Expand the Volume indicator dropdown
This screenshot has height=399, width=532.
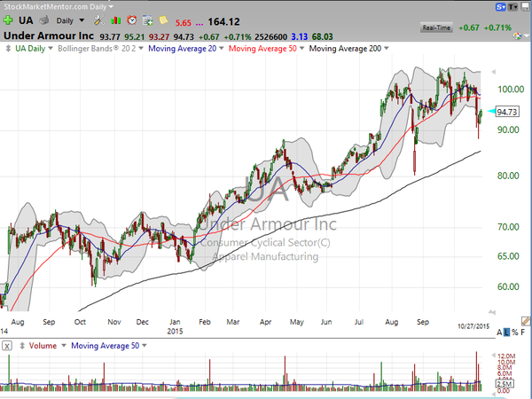64,346
